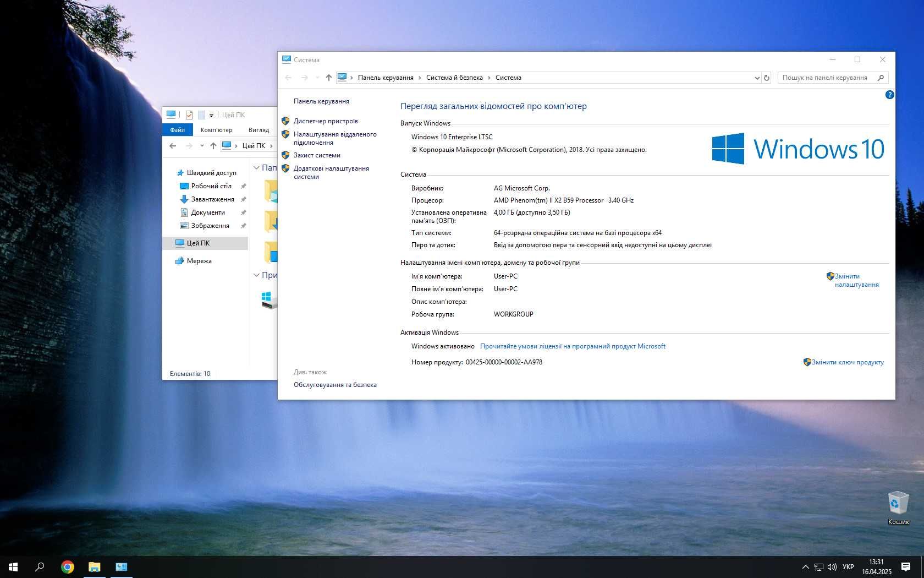Click Back arrow in This PC window

coord(173,146)
